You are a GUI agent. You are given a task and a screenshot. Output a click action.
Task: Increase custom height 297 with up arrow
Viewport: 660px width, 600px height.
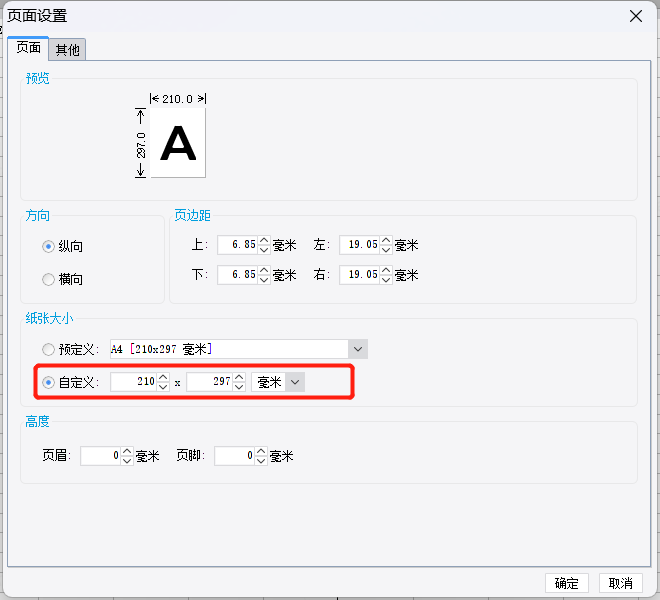[239, 377]
